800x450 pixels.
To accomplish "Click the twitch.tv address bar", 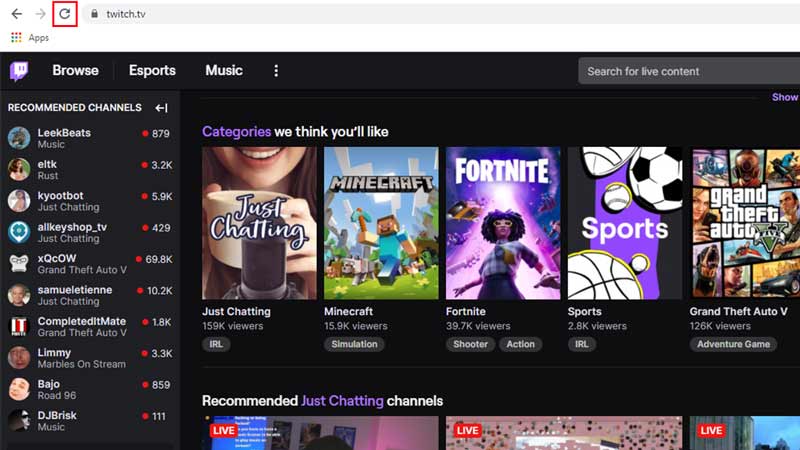I will tap(439, 14).
